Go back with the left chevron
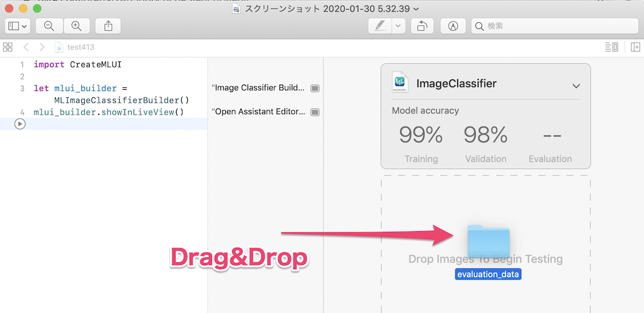 26,47
